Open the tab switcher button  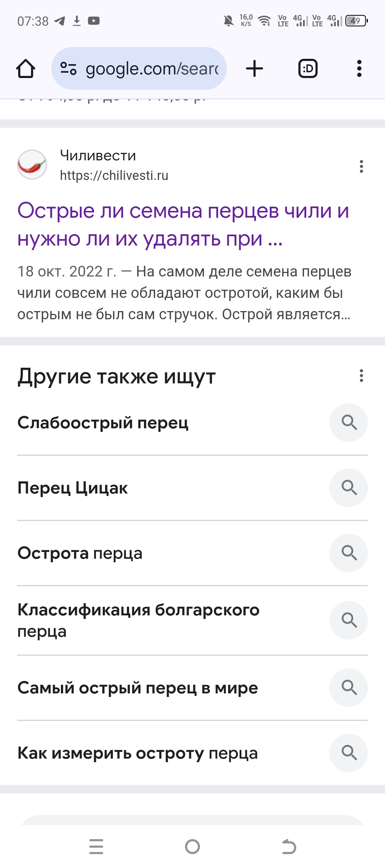click(308, 68)
